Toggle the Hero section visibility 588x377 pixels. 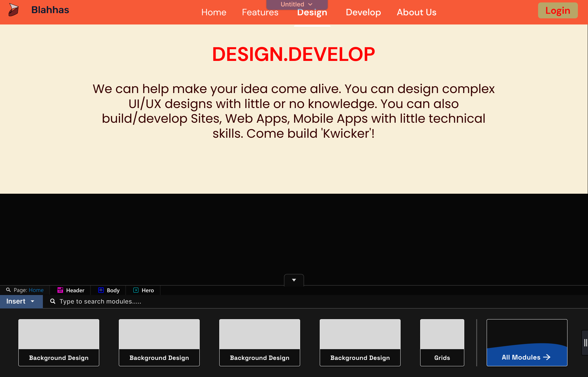coord(136,290)
